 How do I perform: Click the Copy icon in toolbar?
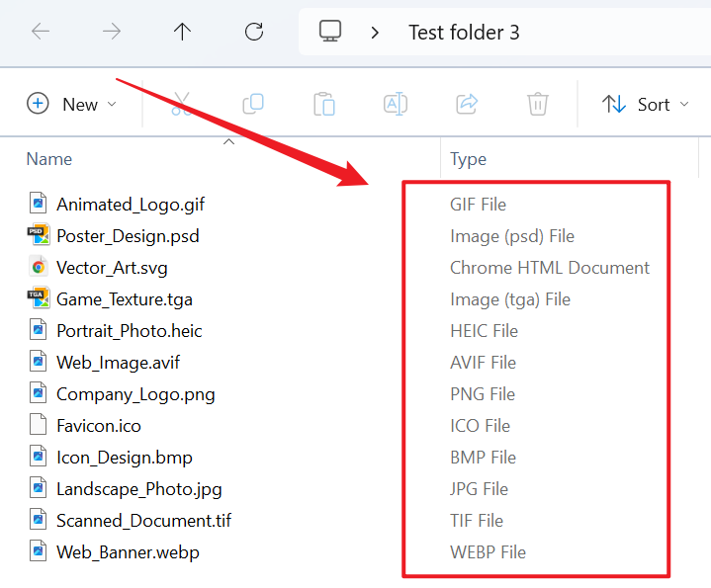pyautogui.click(x=253, y=104)
